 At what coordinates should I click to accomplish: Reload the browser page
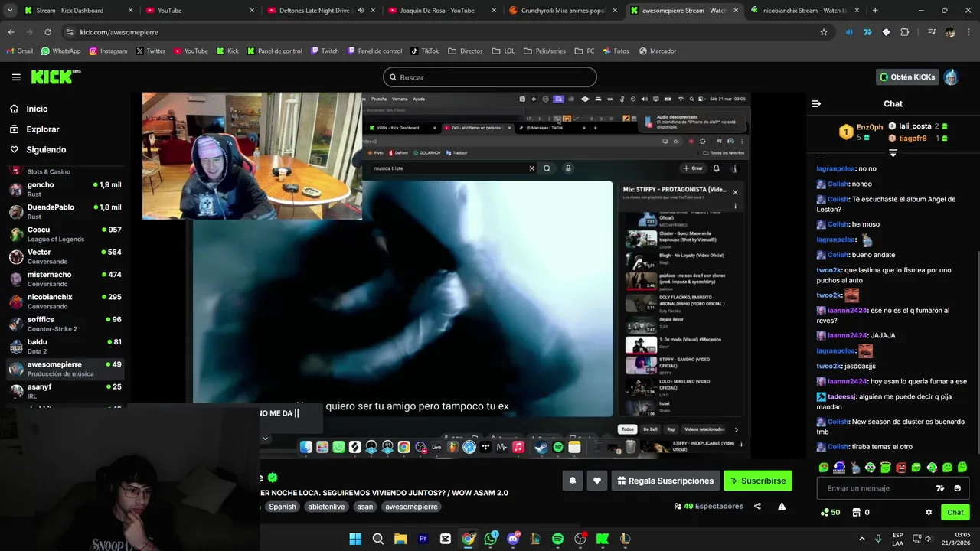(x=47, y=32)
